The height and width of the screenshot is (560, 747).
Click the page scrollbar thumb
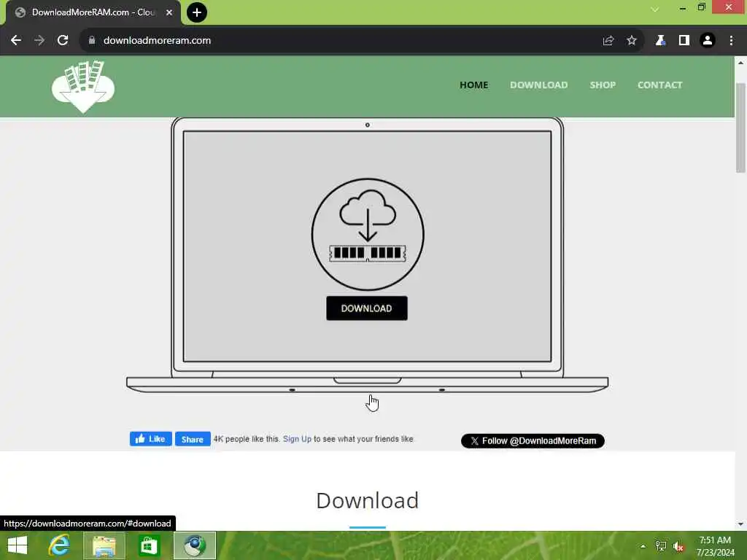pos(740,128)
